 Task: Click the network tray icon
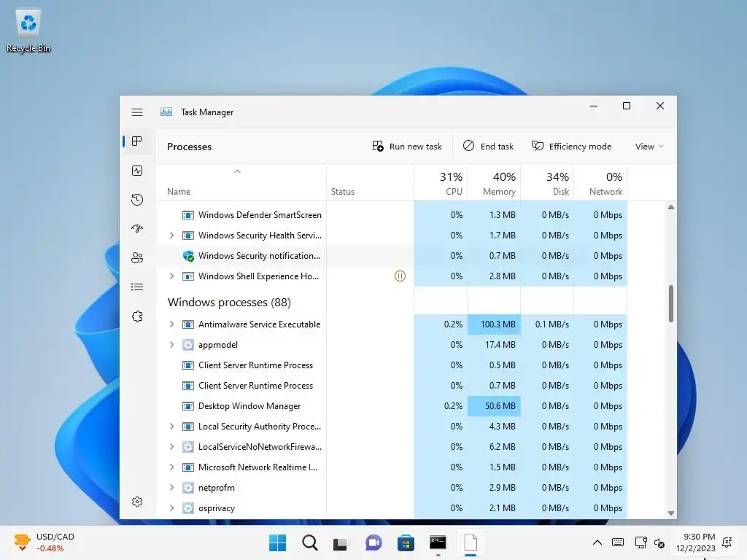pos(640,542)
